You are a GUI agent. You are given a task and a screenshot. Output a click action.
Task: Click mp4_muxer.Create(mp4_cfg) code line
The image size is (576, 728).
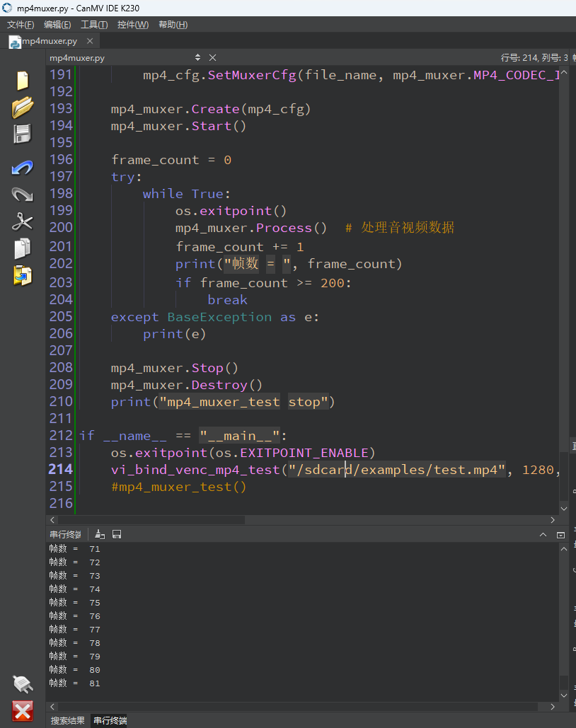[x=210, y=109]
